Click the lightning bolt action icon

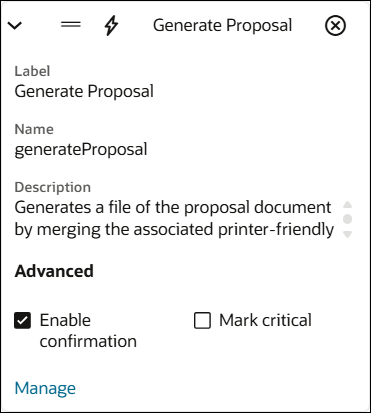click(111, 25)
